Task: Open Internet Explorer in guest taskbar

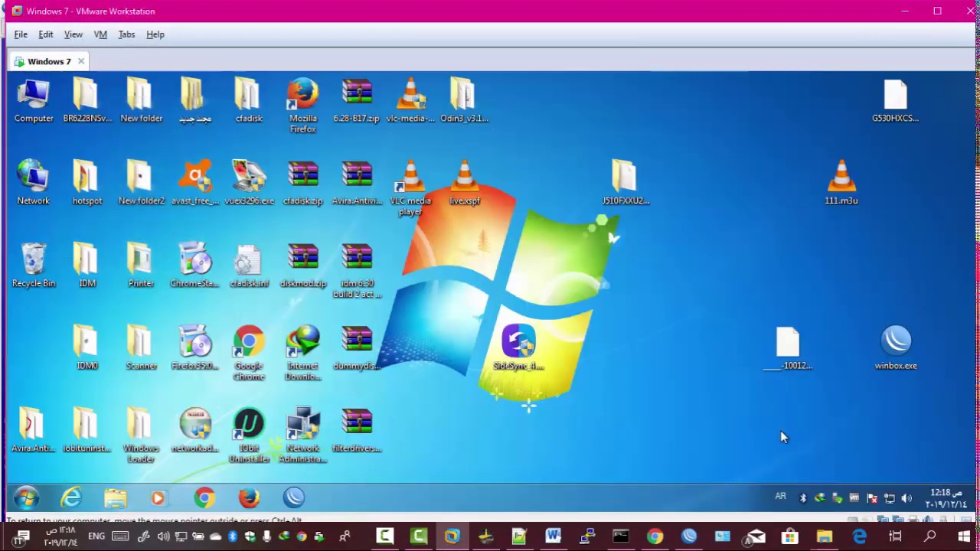Action: pyautogui.click(x=71, y=498)
